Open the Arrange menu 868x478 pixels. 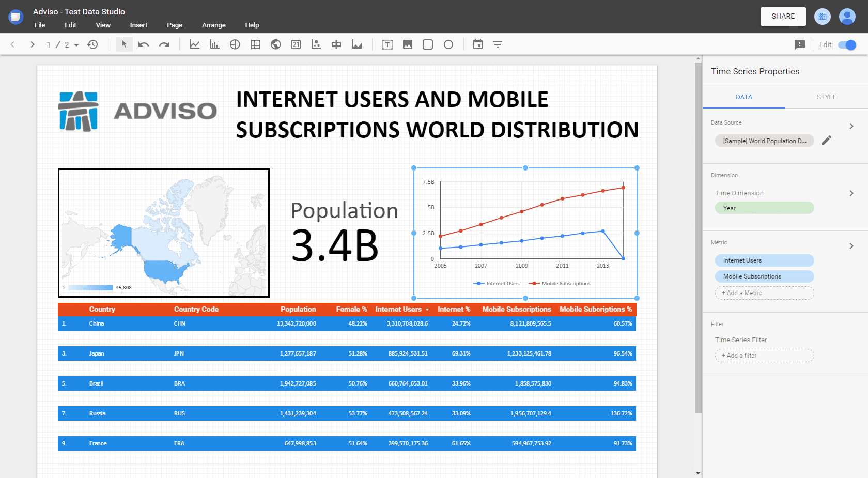tap(213, 25)
